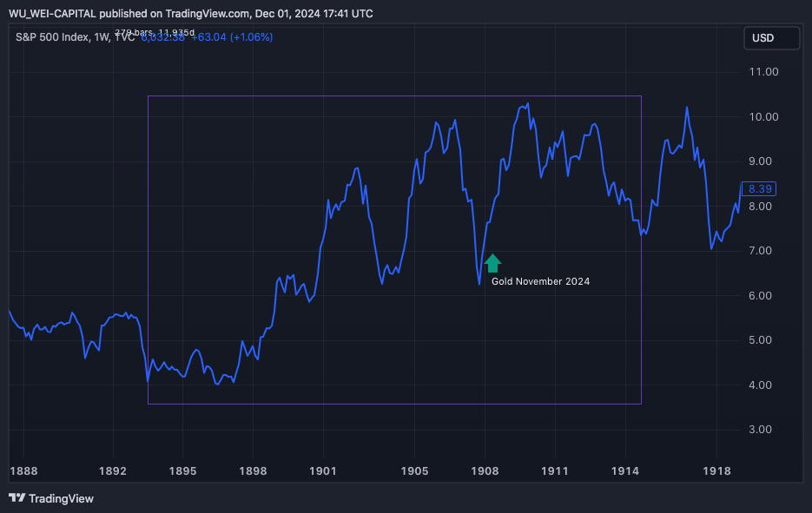Click the 1914 label on the time axis

point(625,471)
